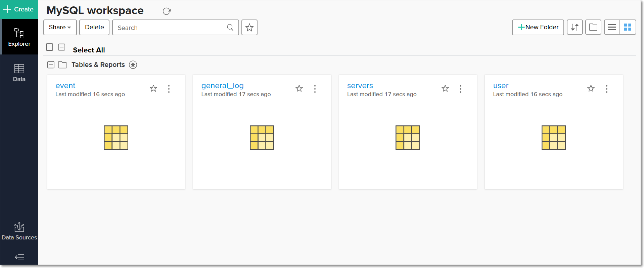This screenshot has width=644, height=268.
Task: Click event's 'Last modified 16 secs ago' text
Action: tap(90, 94)
